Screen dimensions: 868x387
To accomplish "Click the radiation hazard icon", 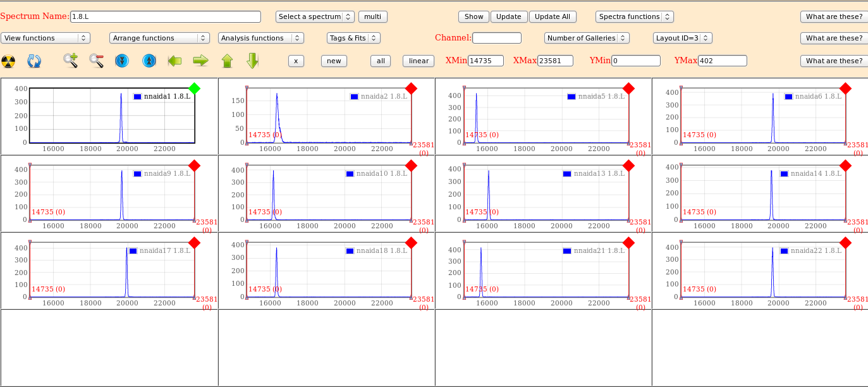I will [8, 61].
